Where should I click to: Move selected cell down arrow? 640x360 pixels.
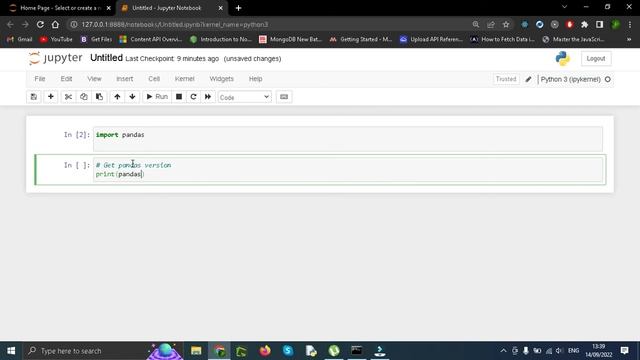tap(132, 97)
